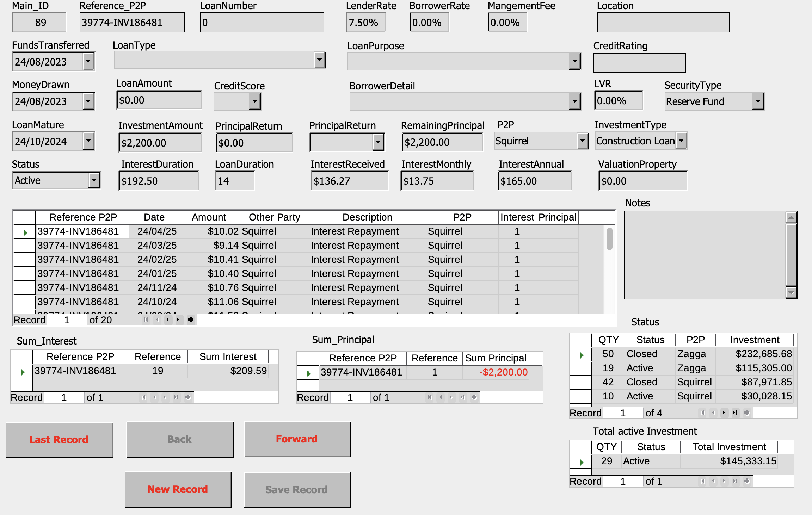Open the FundsTransferred date dropdown
812x515 pixels.
point(88,62)
